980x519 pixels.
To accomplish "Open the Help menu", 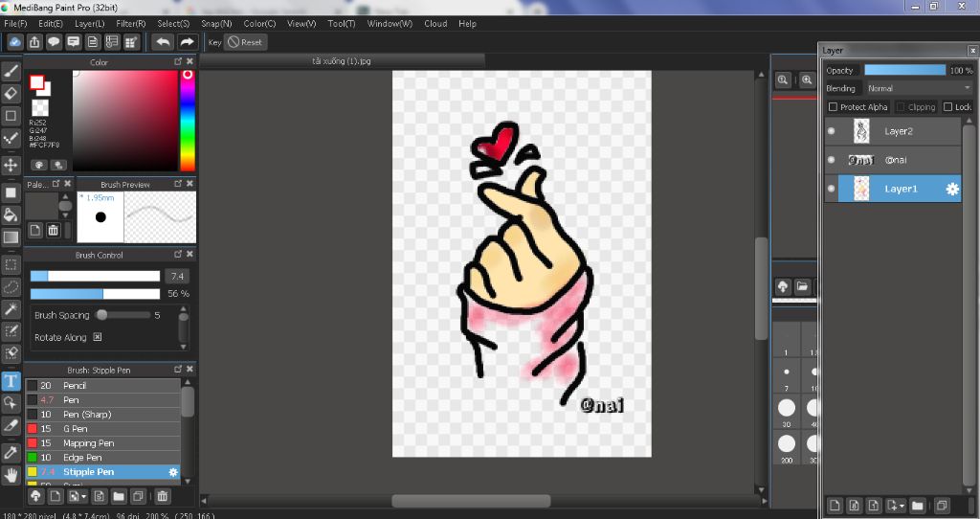I will pyautogui.click(x=467, y=24).
